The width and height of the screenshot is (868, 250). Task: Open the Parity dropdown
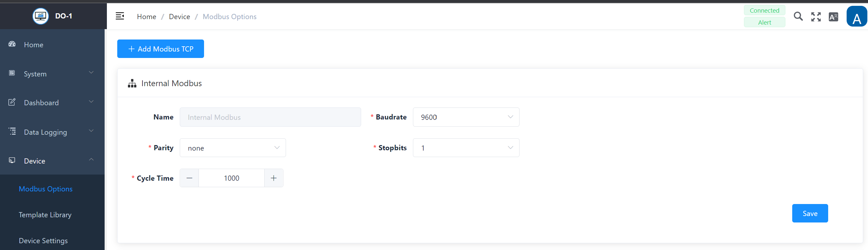point(233,148)
